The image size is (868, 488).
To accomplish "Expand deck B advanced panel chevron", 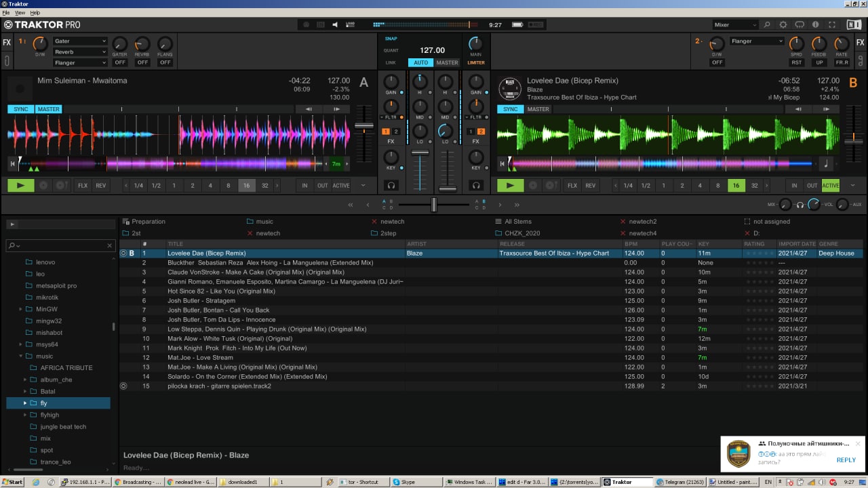I will [852, 185].
